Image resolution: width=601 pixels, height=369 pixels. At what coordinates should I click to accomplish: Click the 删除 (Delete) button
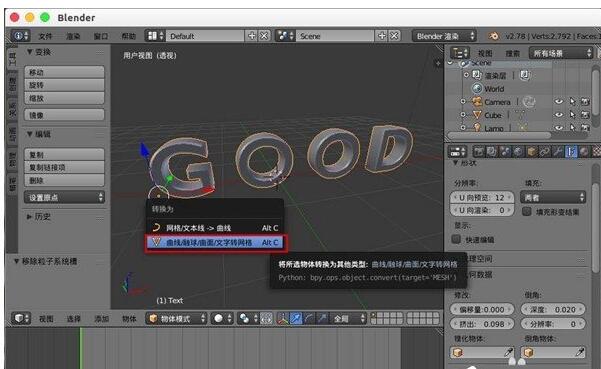click(x=64, y=180)
